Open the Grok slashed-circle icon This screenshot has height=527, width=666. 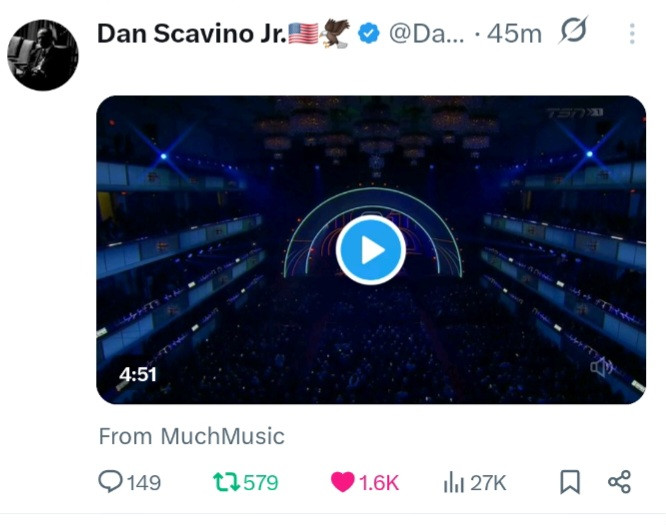pos(574,33)
